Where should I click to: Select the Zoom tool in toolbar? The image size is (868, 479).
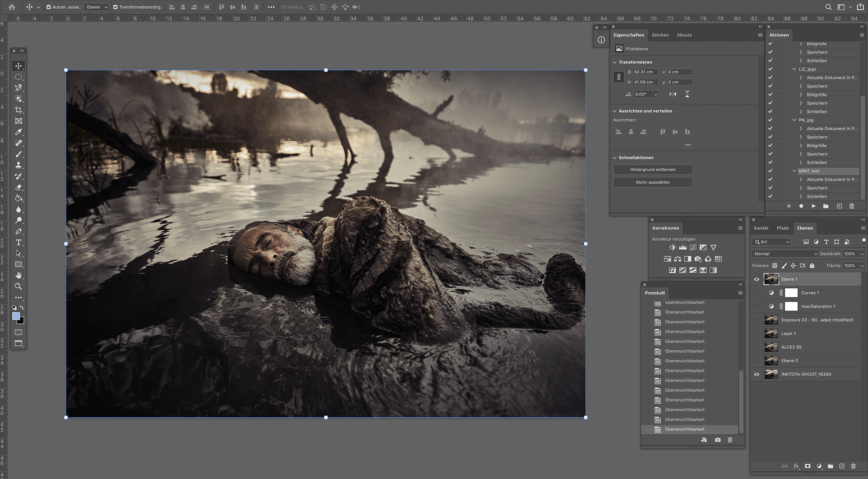coord(18,286)
